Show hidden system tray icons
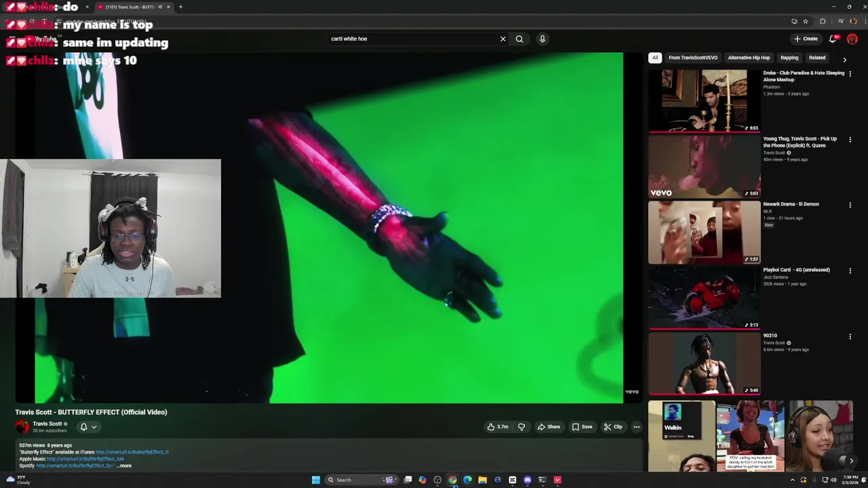Screen dimensions: 868x488 (x=792, y=480)
